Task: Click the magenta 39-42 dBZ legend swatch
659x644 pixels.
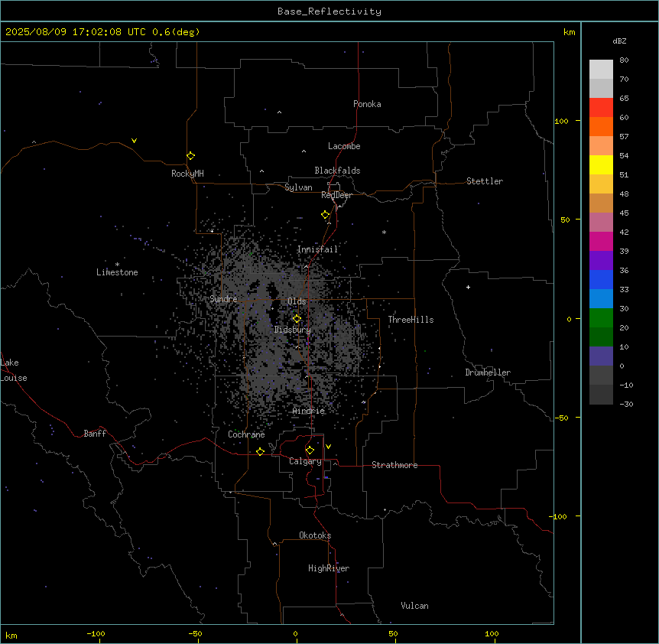Action: tap(601, 241)
